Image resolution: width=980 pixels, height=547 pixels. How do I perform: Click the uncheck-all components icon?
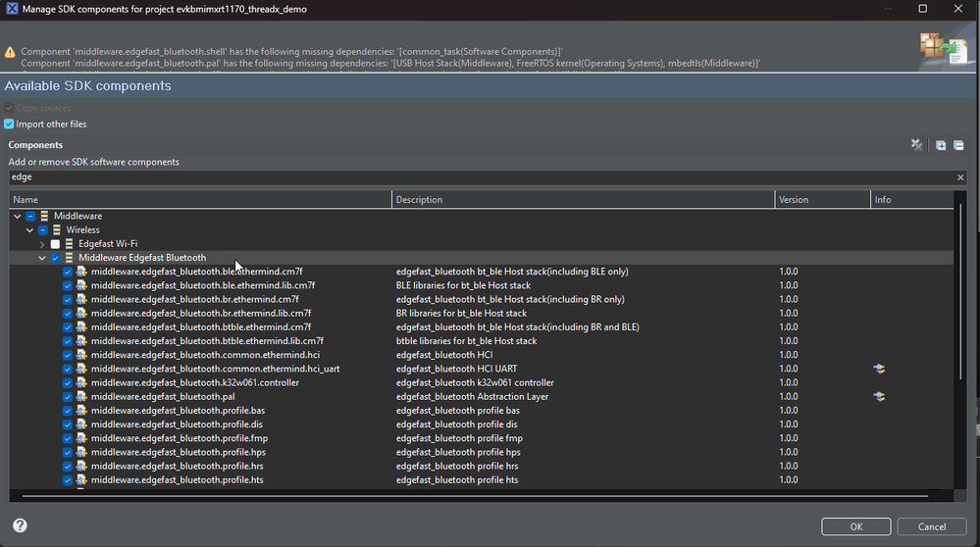click(916, 145)
